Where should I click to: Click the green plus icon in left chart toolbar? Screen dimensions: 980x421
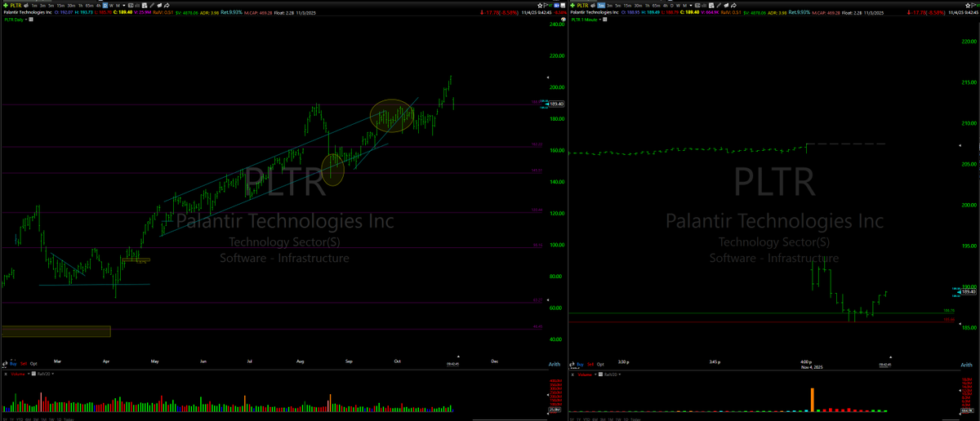point(6,5)
